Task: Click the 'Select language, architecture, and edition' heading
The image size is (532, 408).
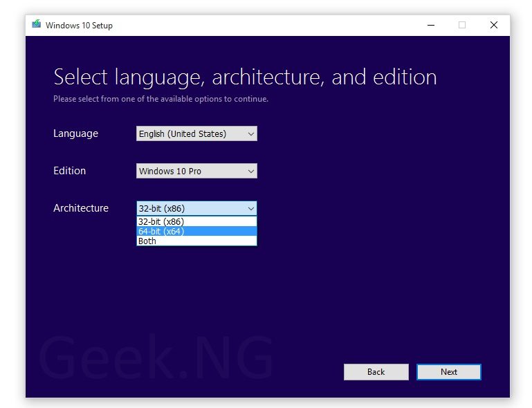Action: click(245, 77)
